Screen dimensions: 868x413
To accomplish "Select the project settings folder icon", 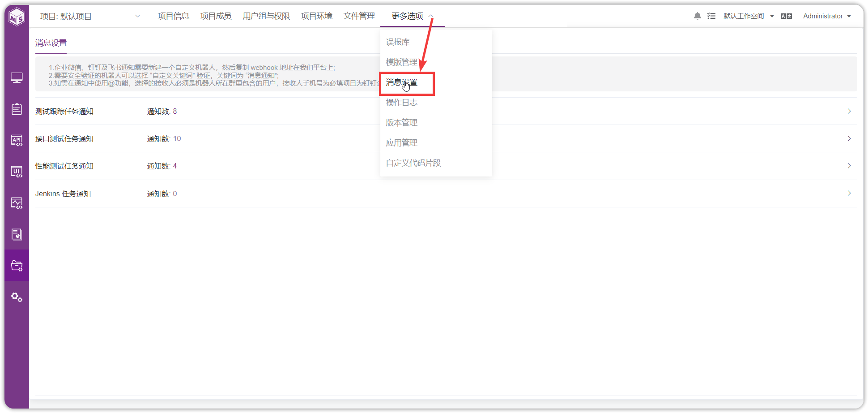I will (x=17, y=266).
